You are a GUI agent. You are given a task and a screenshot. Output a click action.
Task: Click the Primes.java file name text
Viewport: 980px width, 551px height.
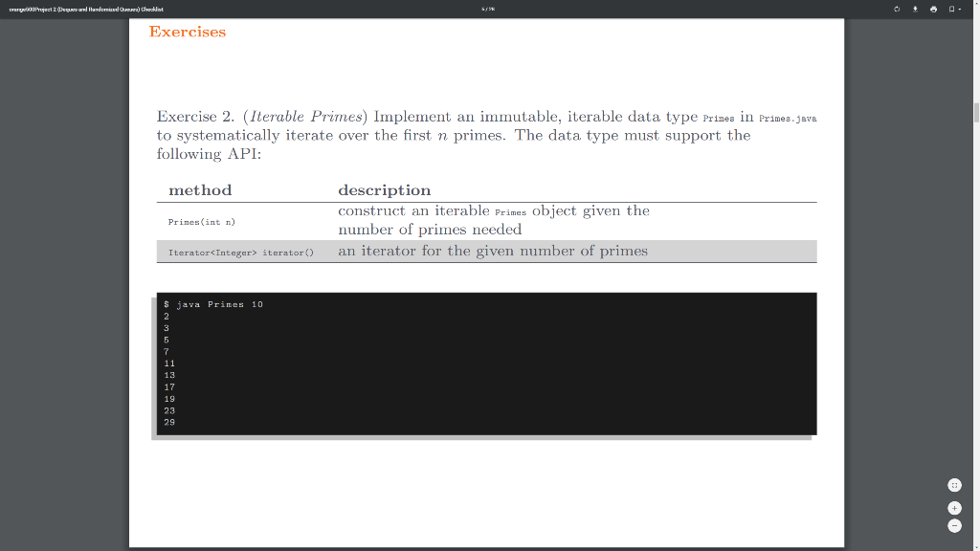tap(791, 118)
